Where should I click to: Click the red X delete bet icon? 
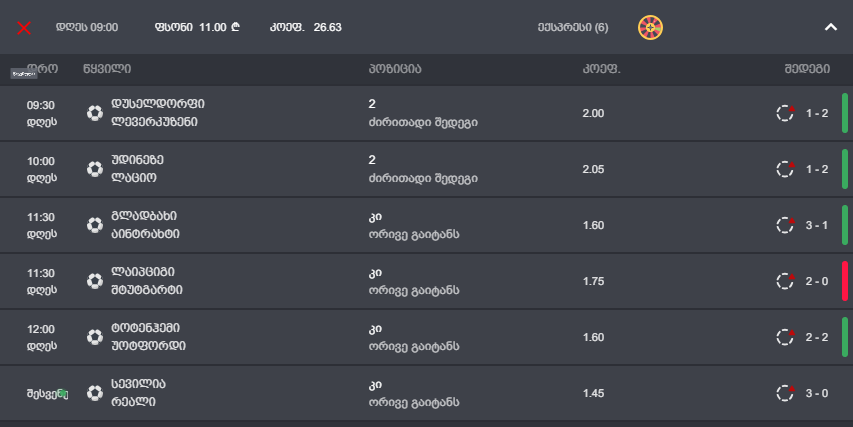[24, 28]
